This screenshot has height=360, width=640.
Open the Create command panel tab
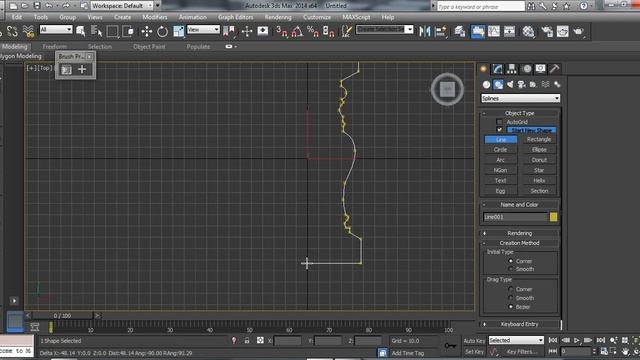coord(484,69)
